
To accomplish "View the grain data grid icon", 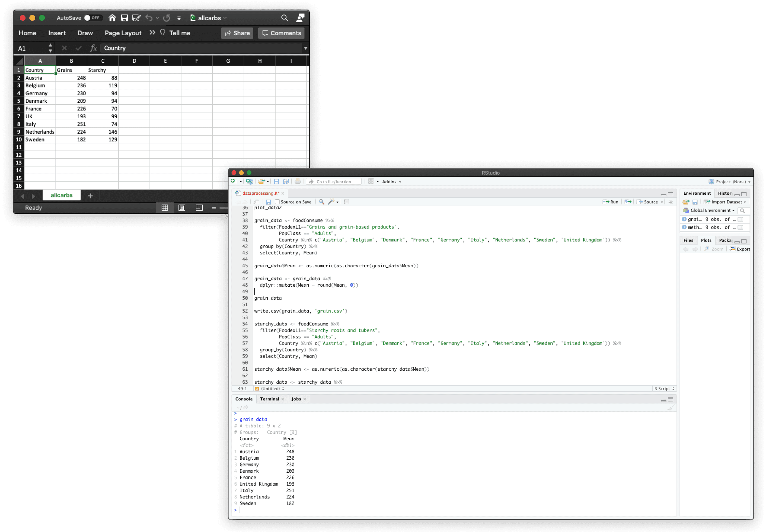I will 740,219.
